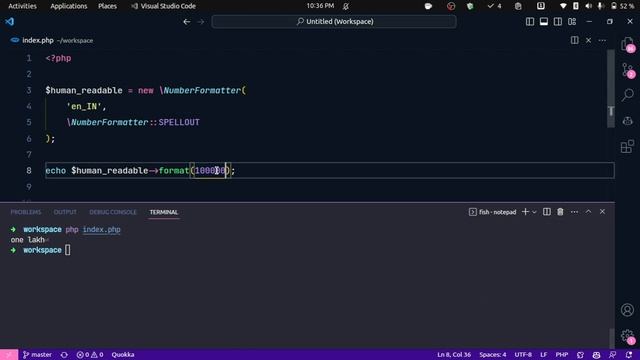
Task: Click the 'one lakh' terminal output
Action: pos(27,240)
